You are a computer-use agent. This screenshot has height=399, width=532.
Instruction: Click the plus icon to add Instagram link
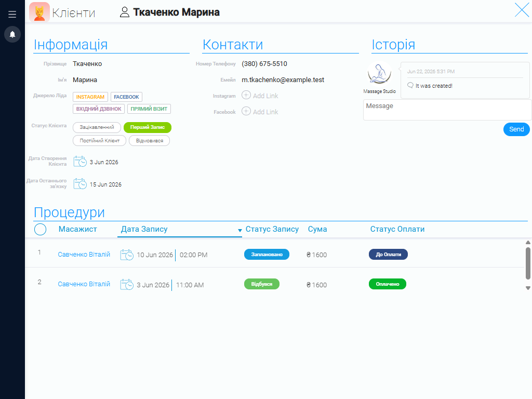[246, 95]
